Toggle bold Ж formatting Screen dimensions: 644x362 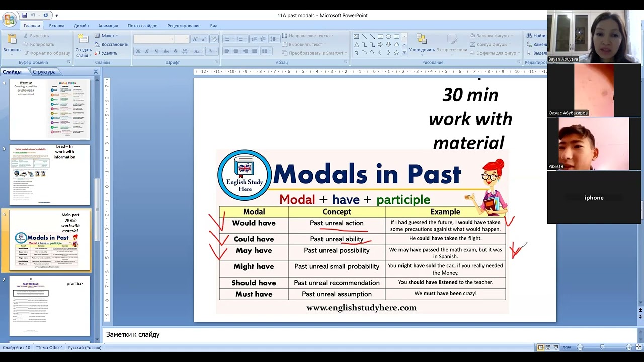click(138, 51)
